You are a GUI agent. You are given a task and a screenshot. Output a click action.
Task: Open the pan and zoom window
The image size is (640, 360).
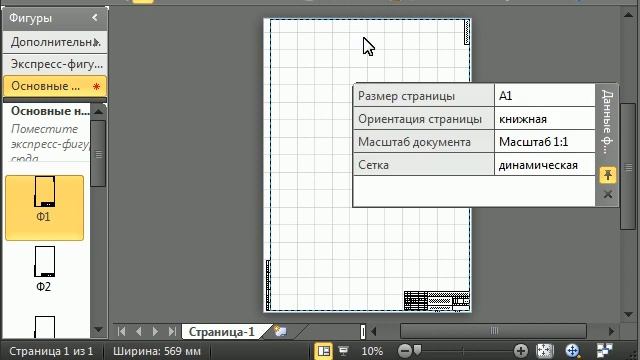click(573, 351)
